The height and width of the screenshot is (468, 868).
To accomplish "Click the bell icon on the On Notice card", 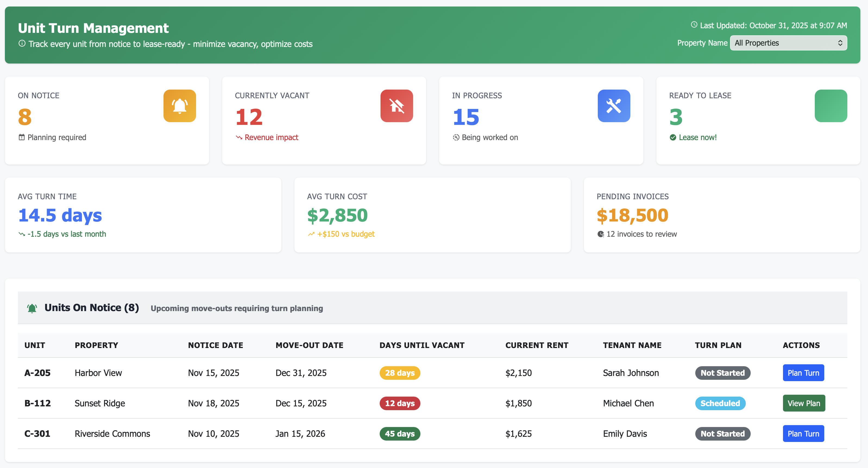I will click(x=179, y=106).
